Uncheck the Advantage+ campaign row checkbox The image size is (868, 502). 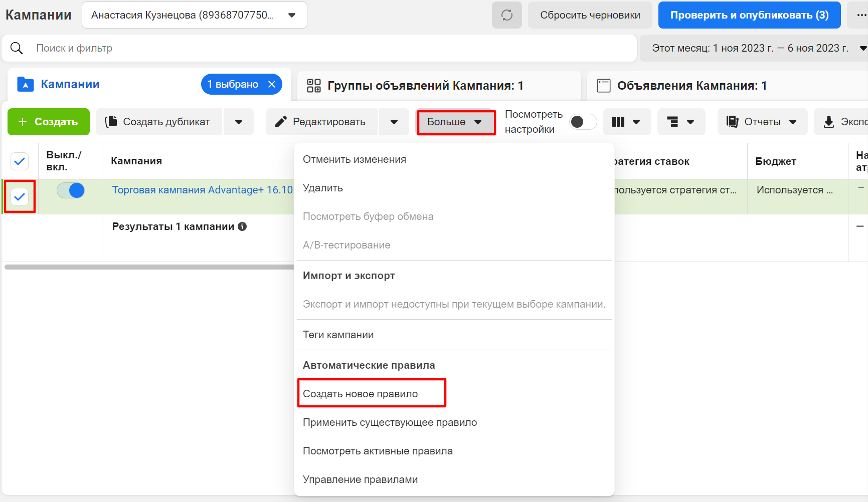point(20,197)
